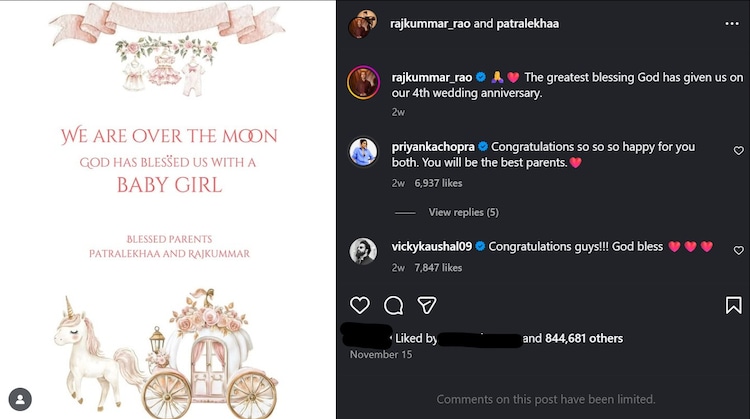Expand View replies (5)
750x419 pixels.
pyautogui.click(x=463, y=212)
